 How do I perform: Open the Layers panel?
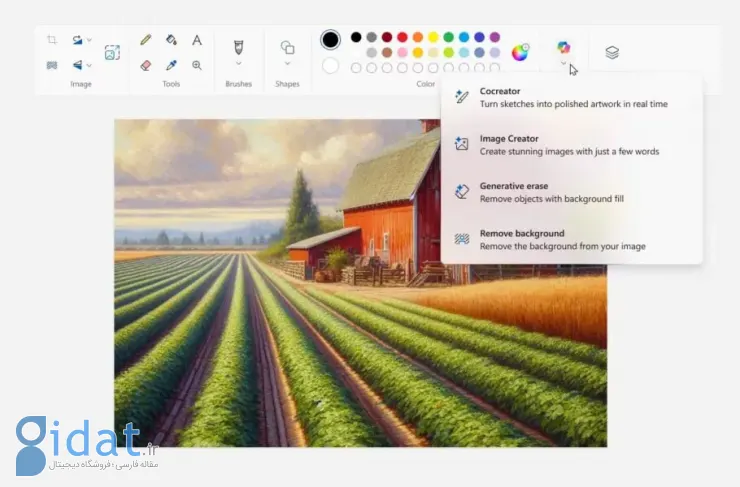point(612,52)
